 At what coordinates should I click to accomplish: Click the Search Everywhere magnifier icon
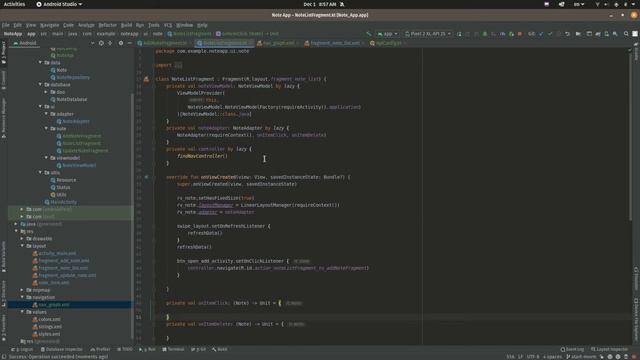click(626, 34)
